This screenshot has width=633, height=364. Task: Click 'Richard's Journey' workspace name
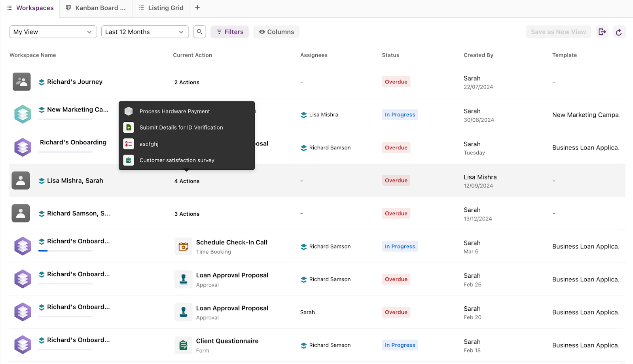click(x=74, y=82)
